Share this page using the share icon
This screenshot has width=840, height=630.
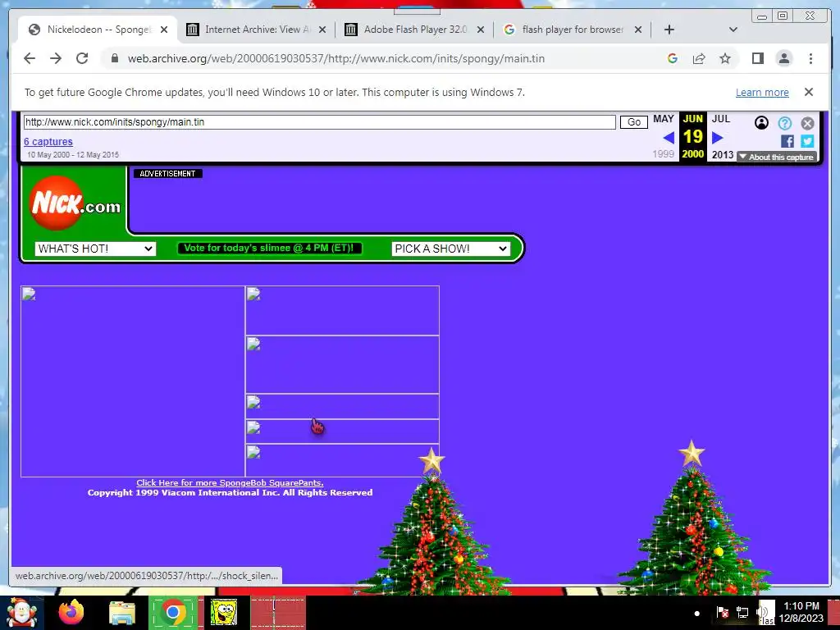(x=699, y=58)
